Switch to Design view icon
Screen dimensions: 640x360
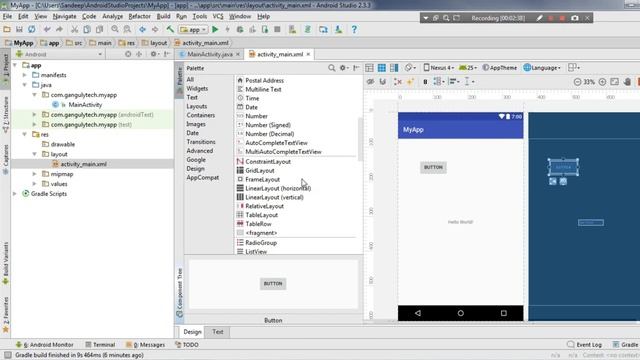[x=369, y=68]
